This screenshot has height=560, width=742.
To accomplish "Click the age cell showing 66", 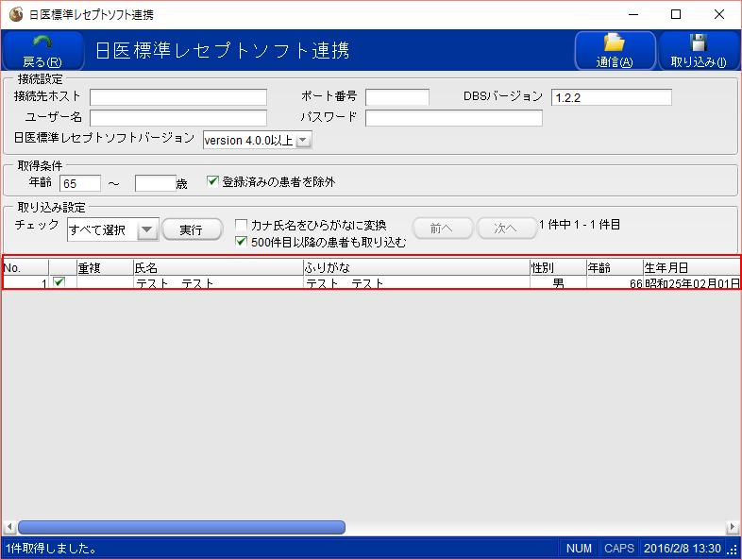I will coord(615,282).
